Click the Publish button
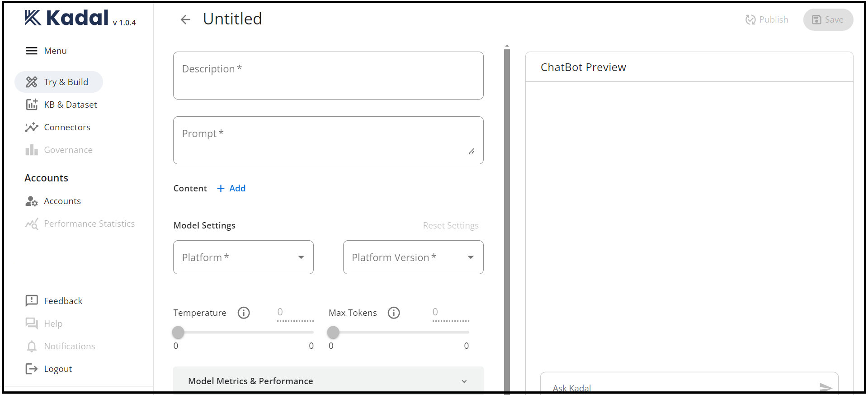Screen dimensions: 868x395 [767, 19]
